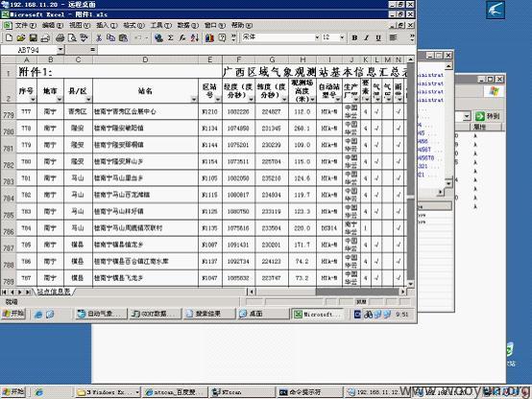Select the 站点信息表 sheet tab

(x=53, y=292)
